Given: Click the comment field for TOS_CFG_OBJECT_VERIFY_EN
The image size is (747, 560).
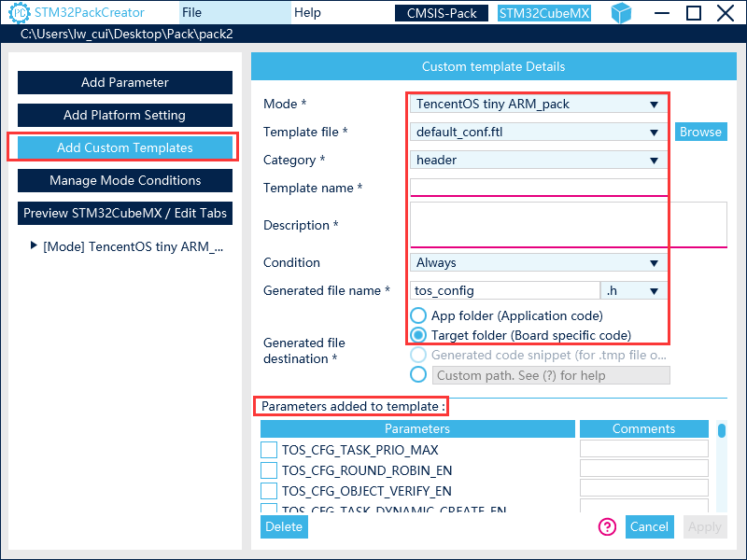Looking at the screenshot, I should pos(644,488).
